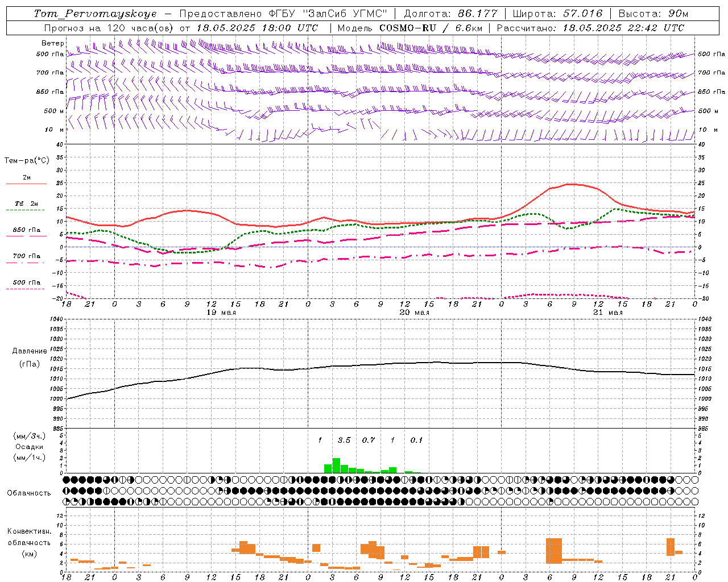The width and height of the screenshot is (728, 582).
Task: Click the tallest green precipitation bar
Action: tap(336, 465)
